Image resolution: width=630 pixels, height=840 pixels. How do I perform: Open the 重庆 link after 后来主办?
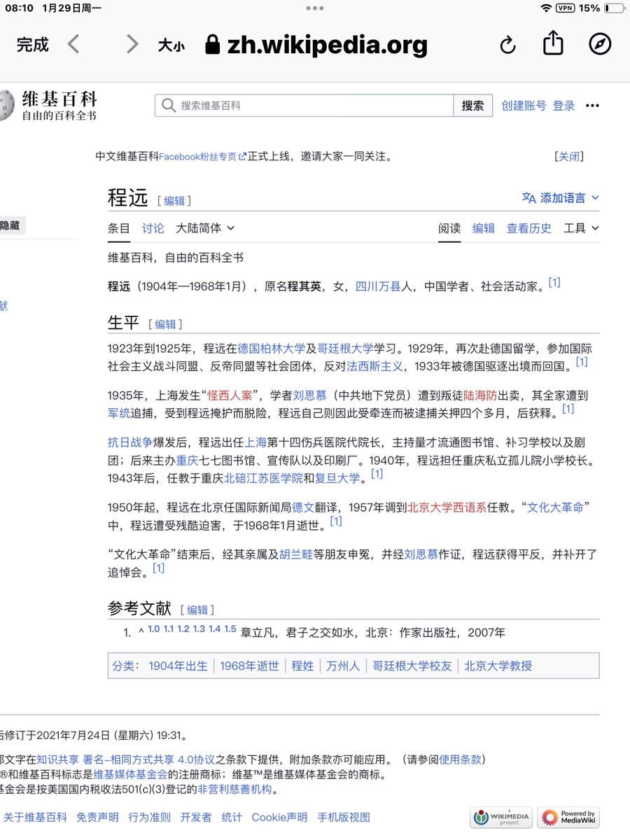(187, 461)
